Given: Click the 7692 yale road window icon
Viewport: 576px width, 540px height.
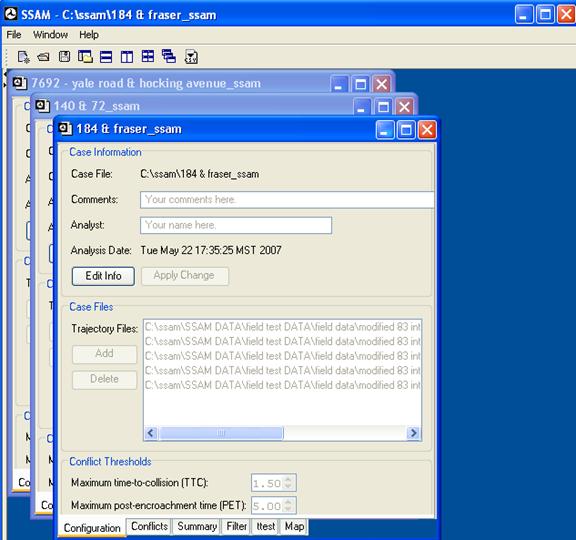Looking at the screenshot, I should pyautogui.click(x=20, y=83).
